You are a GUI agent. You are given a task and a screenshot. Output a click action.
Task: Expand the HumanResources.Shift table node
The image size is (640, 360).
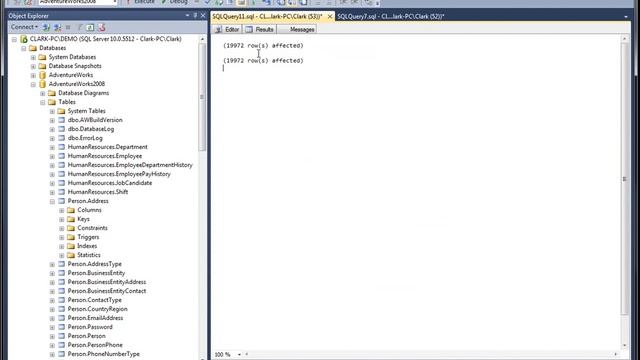pyautogui.click(x=52, y=192)
